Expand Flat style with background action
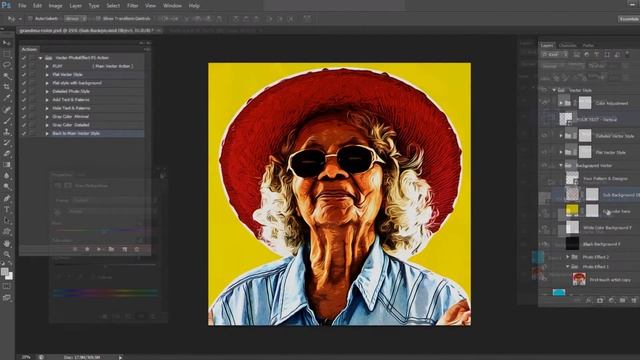 pyautogui.click(x=47, y=83)
